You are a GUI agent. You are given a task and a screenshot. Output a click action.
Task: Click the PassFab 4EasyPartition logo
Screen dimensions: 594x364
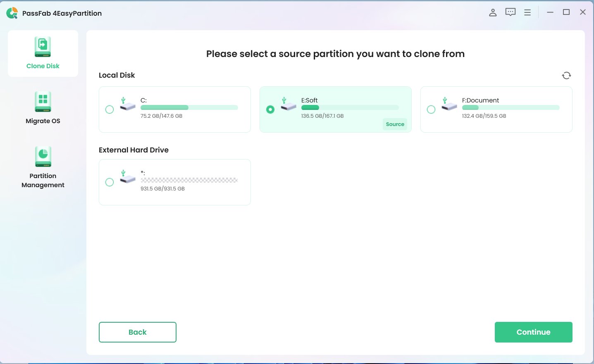point(12,13)
